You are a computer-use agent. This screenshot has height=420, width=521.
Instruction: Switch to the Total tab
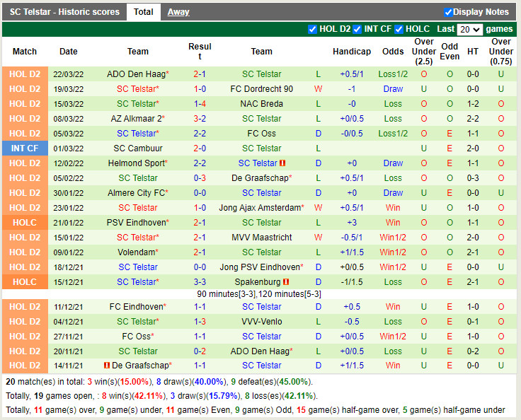(144, 12)
